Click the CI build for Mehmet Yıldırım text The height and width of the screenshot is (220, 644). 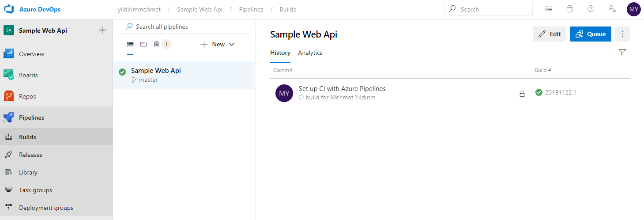337,97
